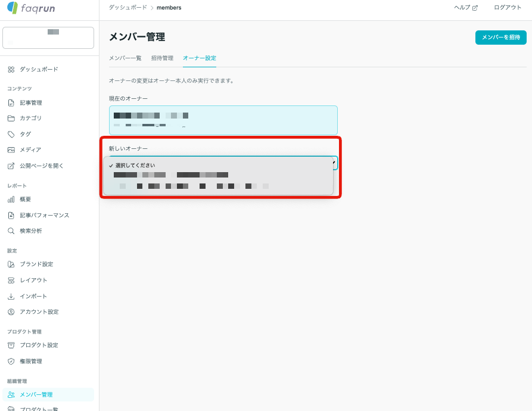Open the ダッシュボード sidebar icon
532x411 pixels.
(x=11, y=70)
